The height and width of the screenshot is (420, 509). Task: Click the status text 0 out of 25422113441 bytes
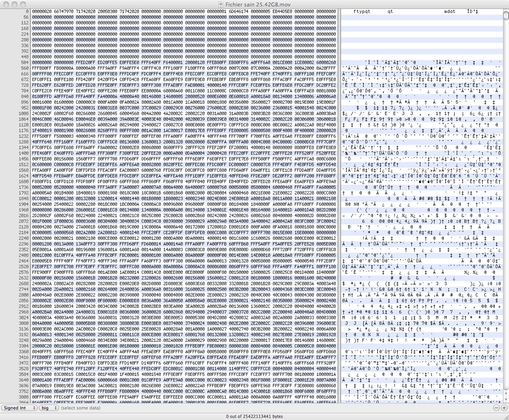254,416
